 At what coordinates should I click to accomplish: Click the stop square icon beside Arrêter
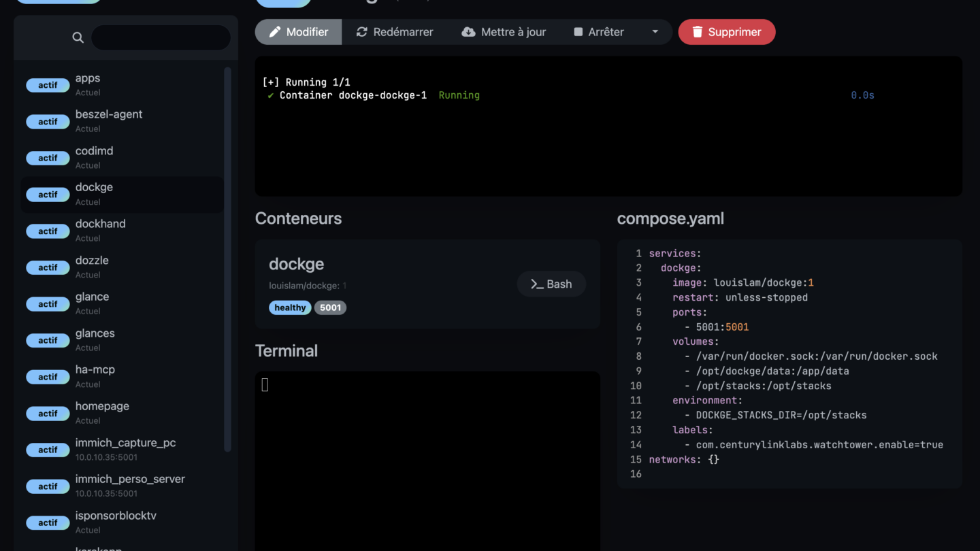(x=576, y=31)
